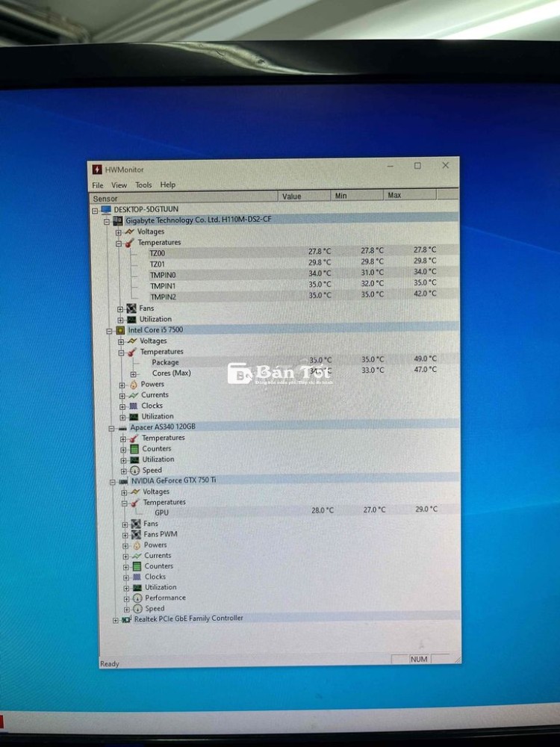Click the utilization icon under Gigabyte motherboard
The width and height of the screenshot is (560, 747).
point(131,320)
